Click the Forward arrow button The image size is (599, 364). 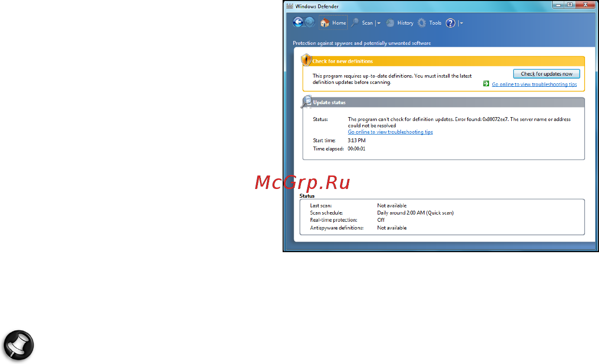pos(310,22)
